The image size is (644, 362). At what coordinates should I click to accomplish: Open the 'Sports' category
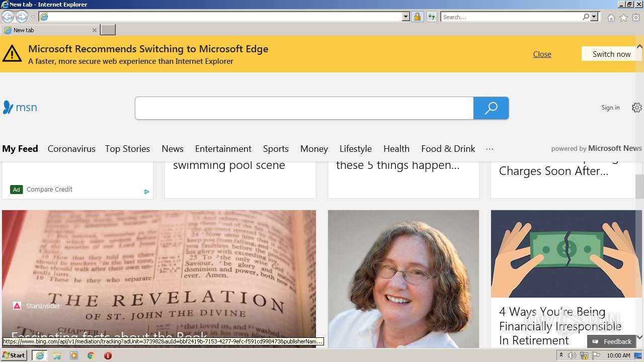pyautogui.click(x=276, y=149)
